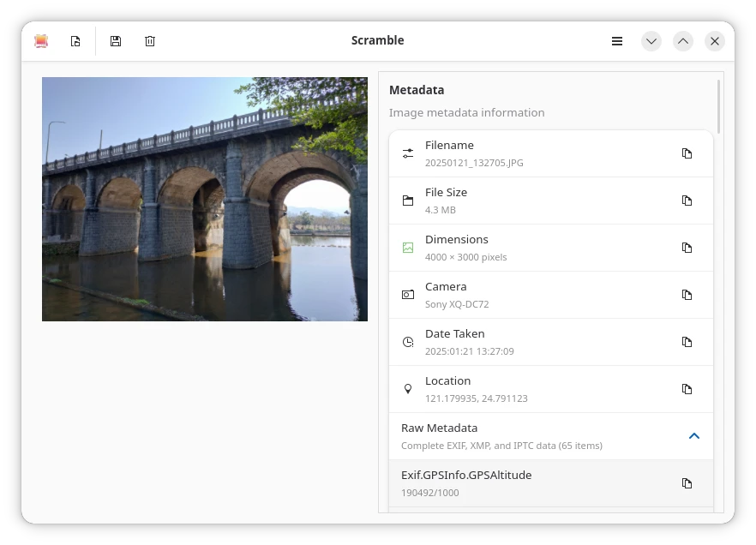The image size is (756, 545).
Task: Maximize the Scramble window
Action: [x=683, y=41]
